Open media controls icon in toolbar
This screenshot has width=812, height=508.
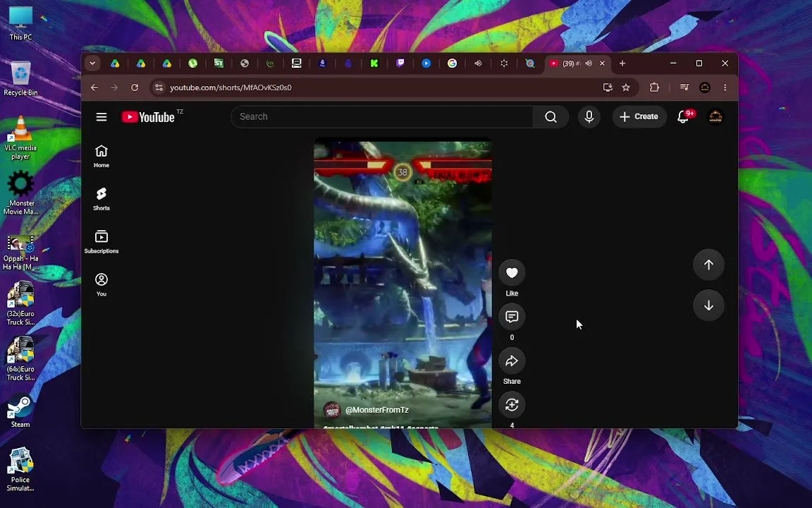(684, 87)
